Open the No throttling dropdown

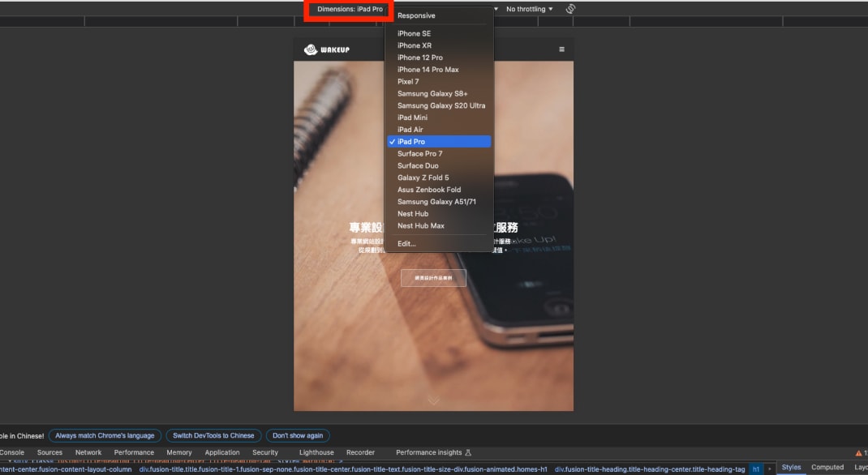tap(529, 9)
